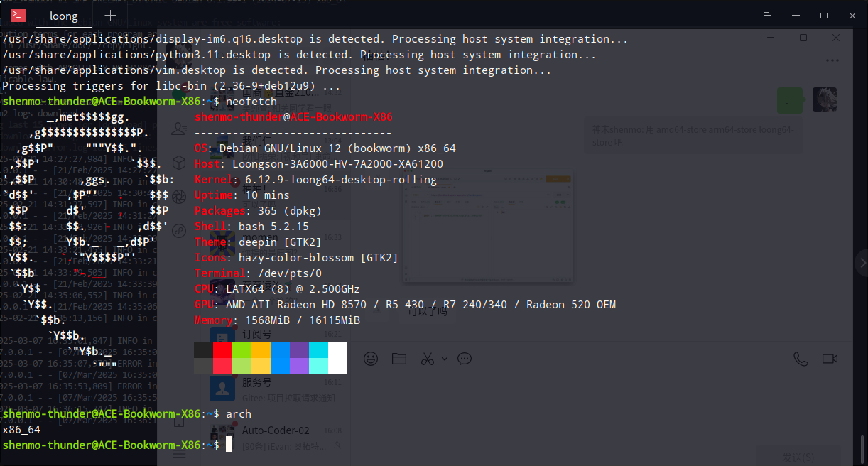The image size is (868, 466).
Task: Click the green message bubble in the chat window
Action: coord(790,101)
